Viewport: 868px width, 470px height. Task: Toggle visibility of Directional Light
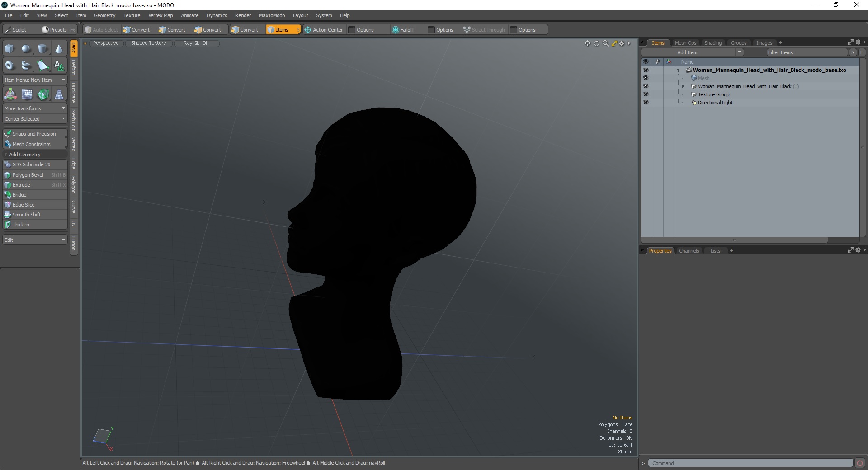(646, 103)
